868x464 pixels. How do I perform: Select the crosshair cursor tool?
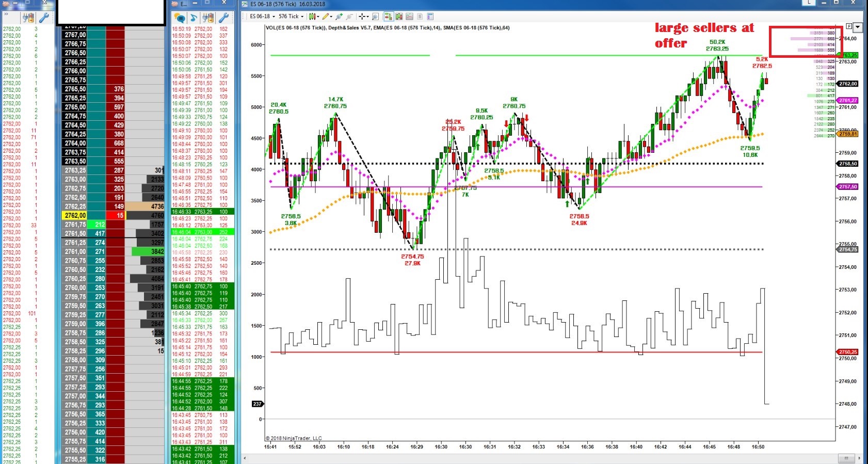click(x=362, y=17)
